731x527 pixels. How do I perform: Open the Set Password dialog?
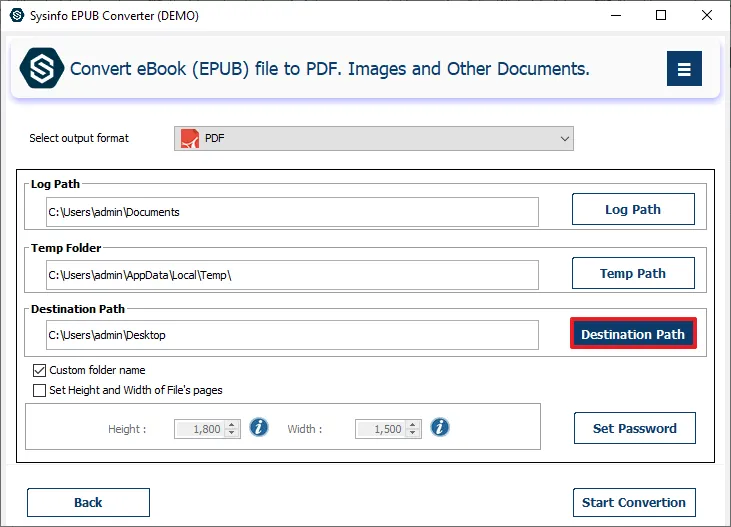(x=634, y=428)
